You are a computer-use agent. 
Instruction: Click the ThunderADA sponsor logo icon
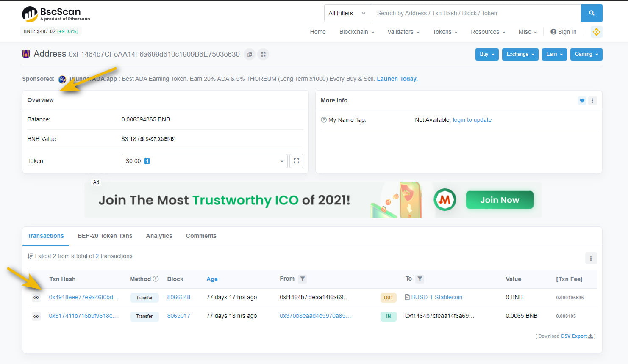62,79
